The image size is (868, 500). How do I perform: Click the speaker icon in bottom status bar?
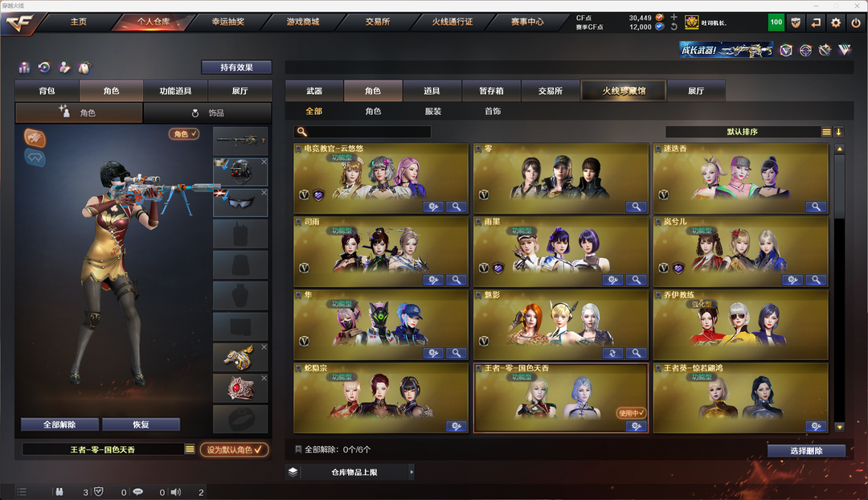point(176,492)
